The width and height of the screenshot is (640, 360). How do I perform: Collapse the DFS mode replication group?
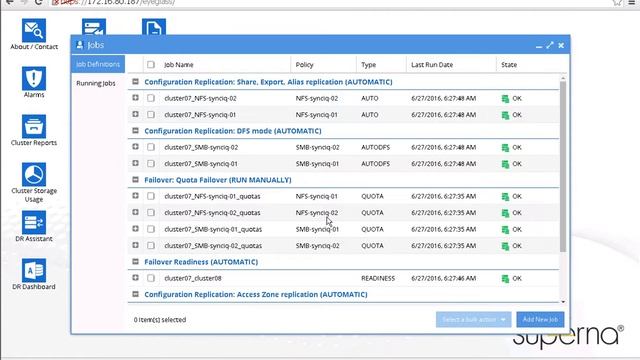[x=136, y=131]
